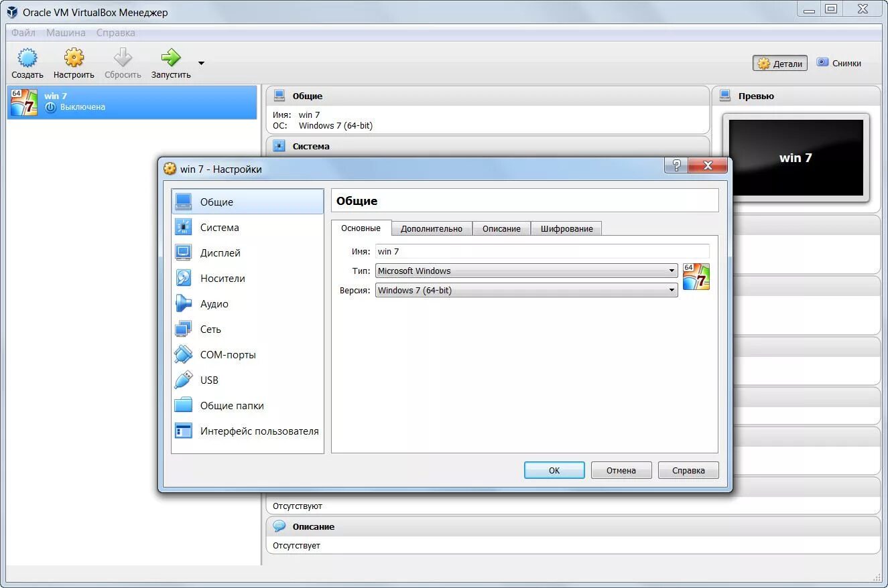888x588 pixels.
Task: Click the dialog help question mark button
Action: click(x=676, y=165)
